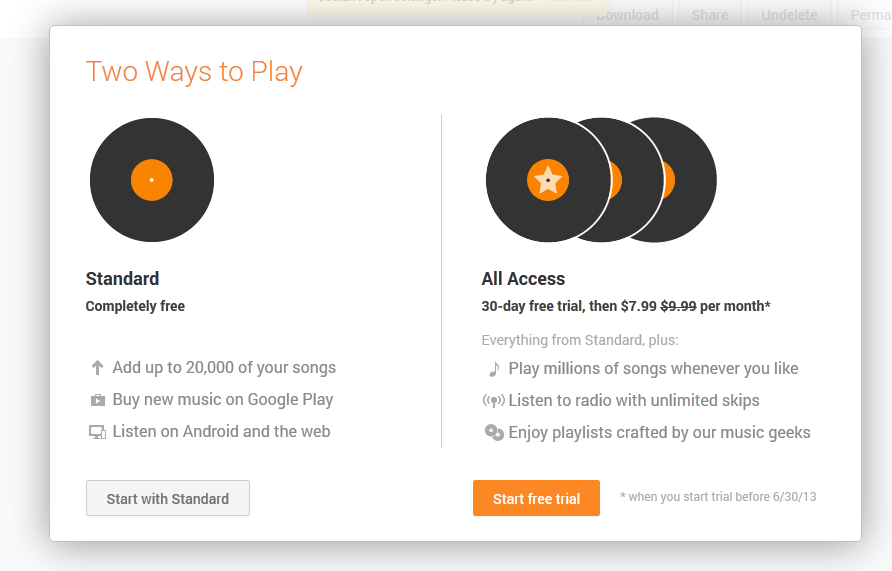This screenshot has height=571, width=892.
Task: Click the music note icon
Action: (x=494, y=369)
